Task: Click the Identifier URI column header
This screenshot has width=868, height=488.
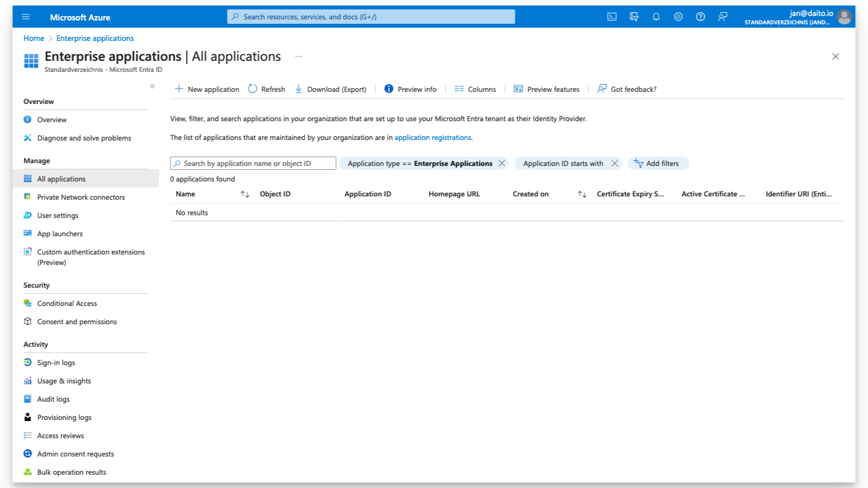Action: tap(799, 194)
